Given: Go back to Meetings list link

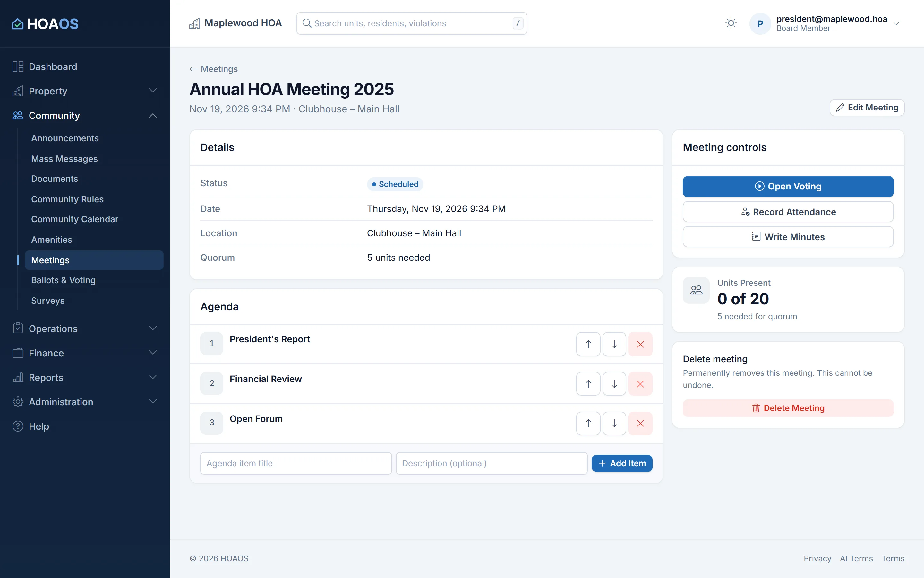Looking at the screenshot, I should (214, 69).
